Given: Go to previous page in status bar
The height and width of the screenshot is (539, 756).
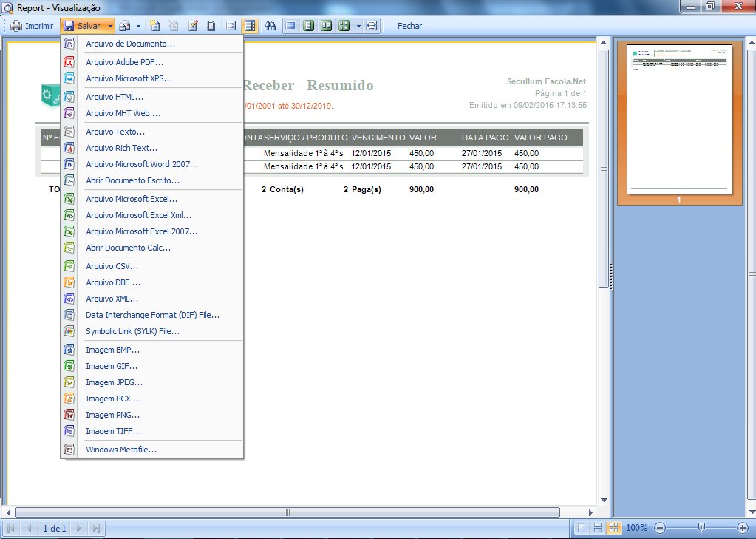Looking at the screenshot, I should pos(28,529).
